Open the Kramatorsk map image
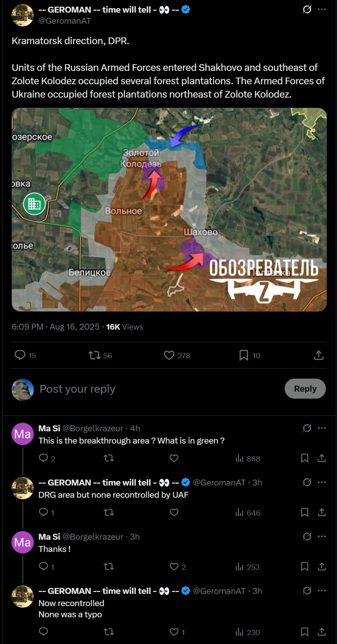Screen dimensions: 337x644 [x=169, y=210]
